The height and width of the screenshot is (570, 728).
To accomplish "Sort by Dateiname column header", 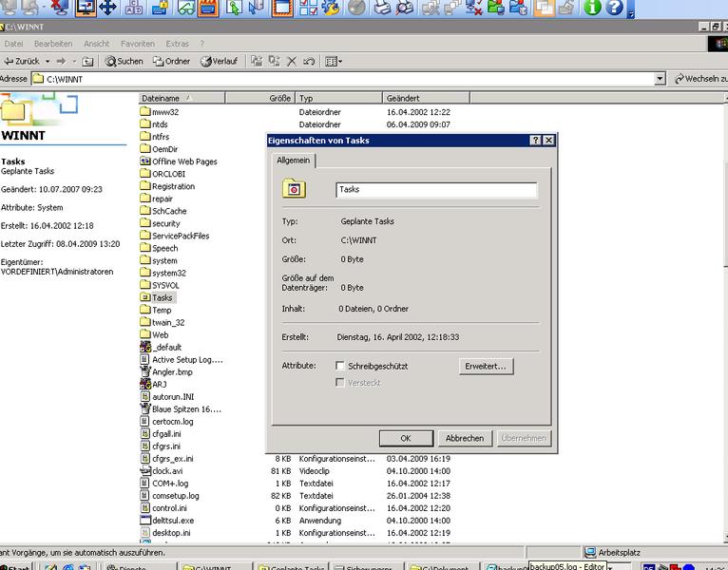I will coord(182,98).
